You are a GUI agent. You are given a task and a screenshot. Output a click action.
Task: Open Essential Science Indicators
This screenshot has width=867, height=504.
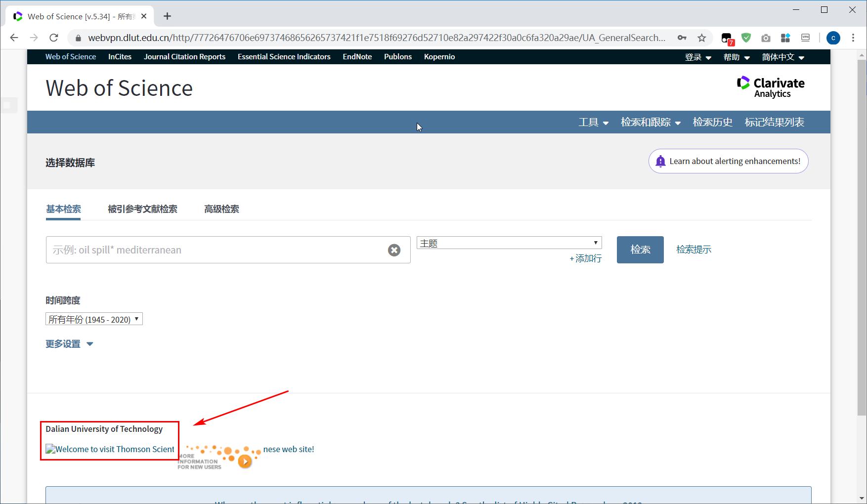(284, 57)
